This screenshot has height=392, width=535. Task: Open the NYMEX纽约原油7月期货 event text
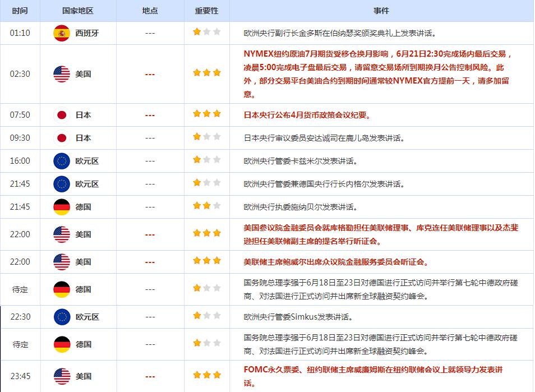click(378, 74)
